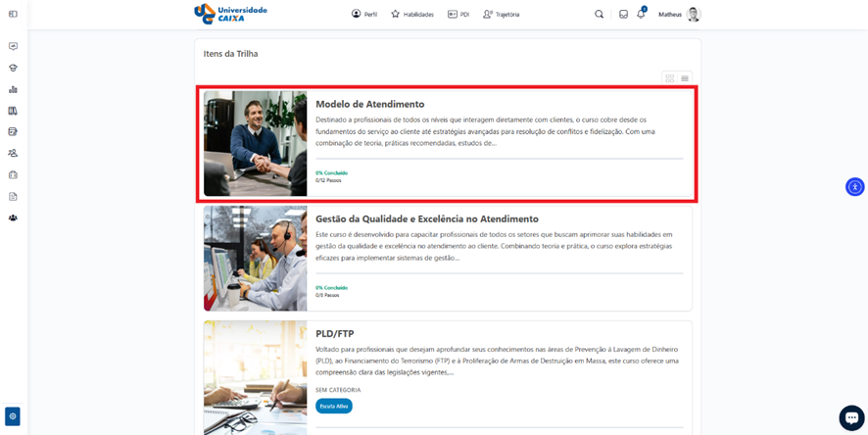
Task: Open the Trajetória menu item
Action: pos(502,15)
